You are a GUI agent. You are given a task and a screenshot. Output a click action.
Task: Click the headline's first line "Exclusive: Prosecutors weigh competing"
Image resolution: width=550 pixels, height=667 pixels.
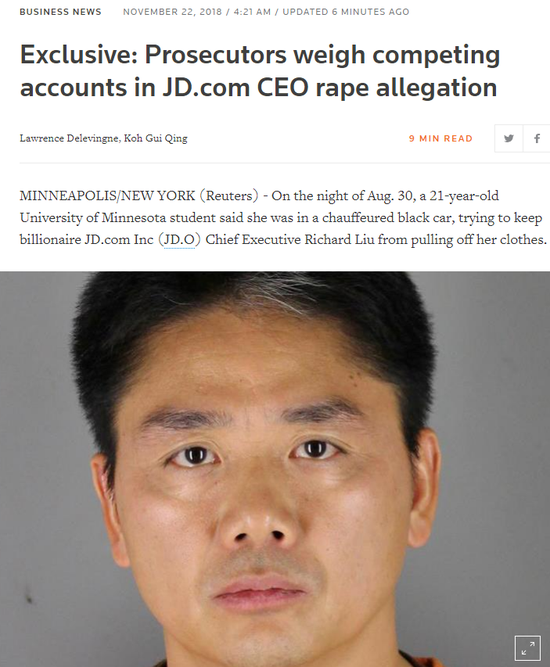pyautogui.click(x=260, y=55)
